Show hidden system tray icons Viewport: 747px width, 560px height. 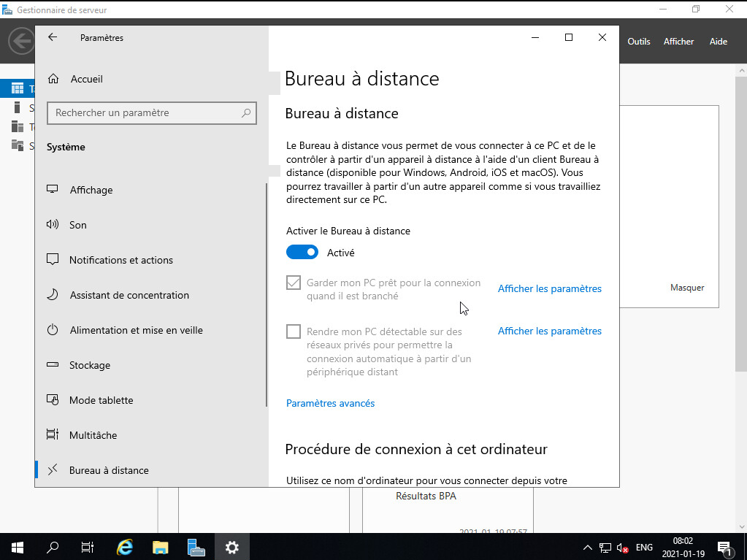(588, 547)
